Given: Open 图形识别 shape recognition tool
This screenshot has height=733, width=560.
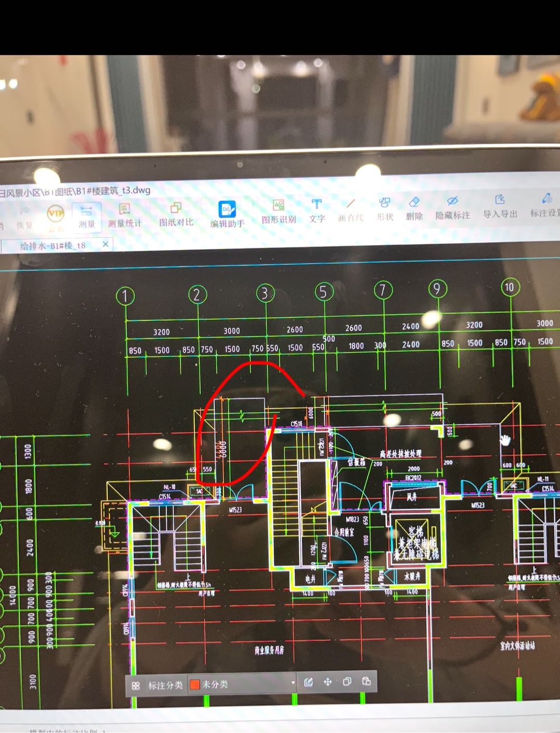Looking at the screenshot, I should coord(278,212).
